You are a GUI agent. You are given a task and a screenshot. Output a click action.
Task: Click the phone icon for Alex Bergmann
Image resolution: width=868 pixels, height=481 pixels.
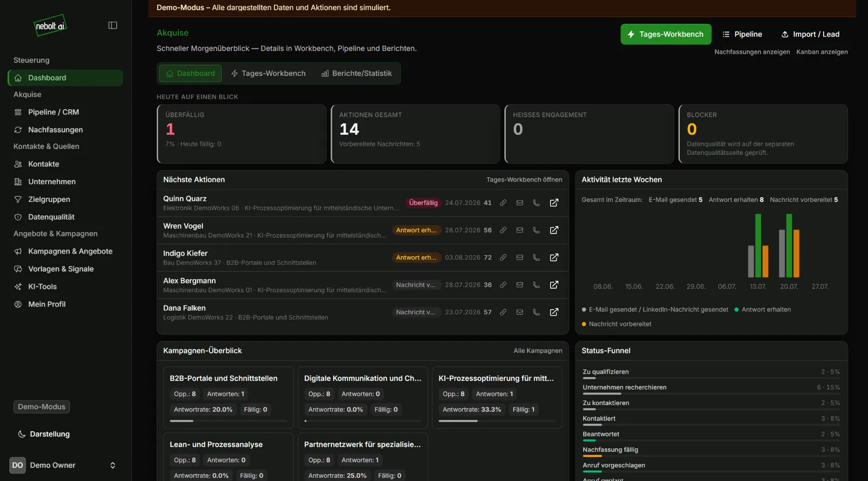(536, 285)
